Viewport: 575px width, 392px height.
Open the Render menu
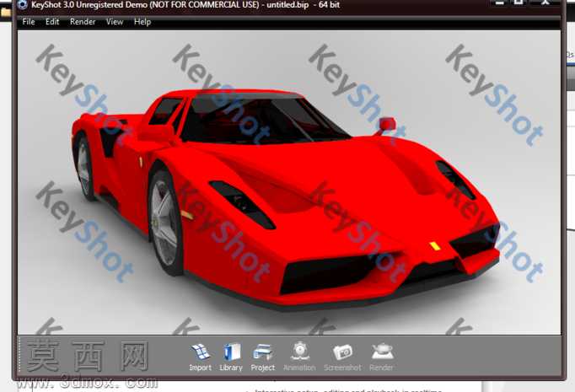pos(83,22)
